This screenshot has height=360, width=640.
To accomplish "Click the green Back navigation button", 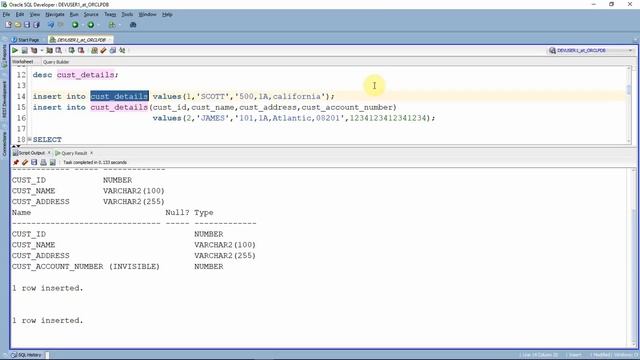I will click(x=75, y=25).
